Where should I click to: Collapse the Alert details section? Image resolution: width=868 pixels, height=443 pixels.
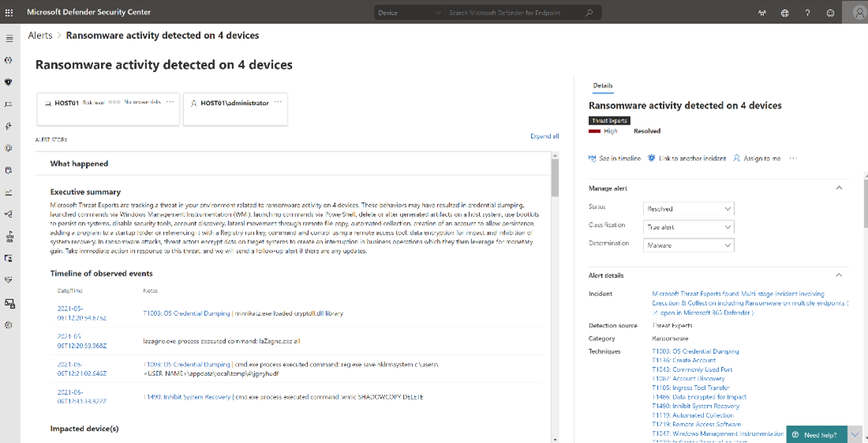pyautogui.click(x=840, y=276)
